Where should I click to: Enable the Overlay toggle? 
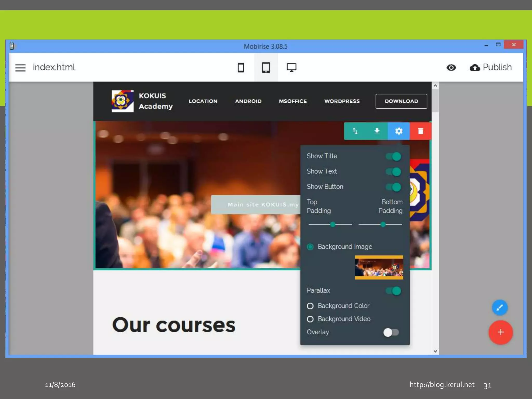[x=391, y=332]
